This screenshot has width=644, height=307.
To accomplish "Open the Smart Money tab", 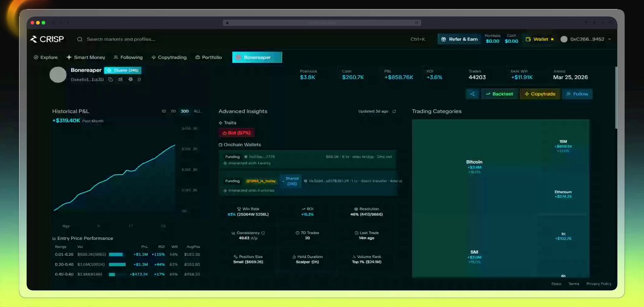I will tap(85, 58).
